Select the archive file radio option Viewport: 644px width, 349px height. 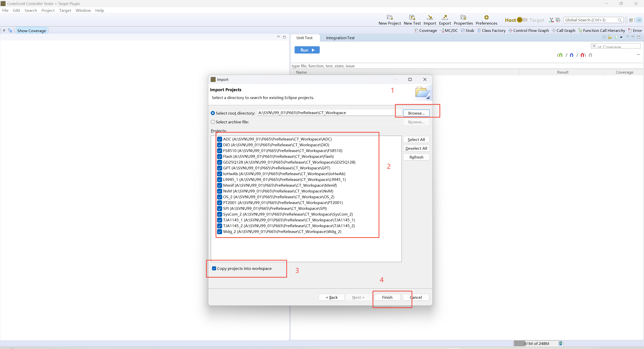(213, 122)
